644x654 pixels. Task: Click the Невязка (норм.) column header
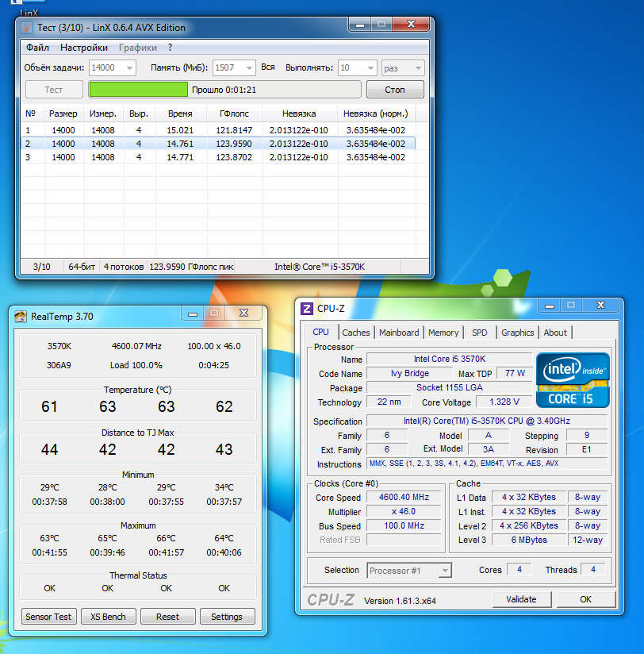pos(376,113)
